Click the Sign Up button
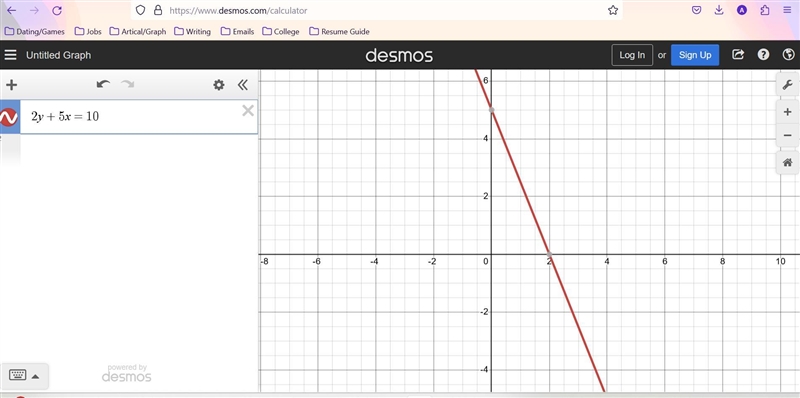The width and height of the screenshot is (800, 398). pyautogui.click(x=695, y=55)
